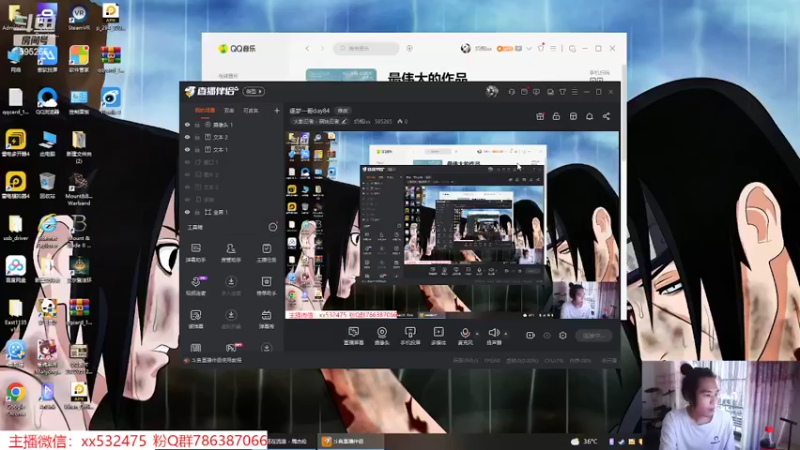Open SteamVR desktop shortcut

79,17
